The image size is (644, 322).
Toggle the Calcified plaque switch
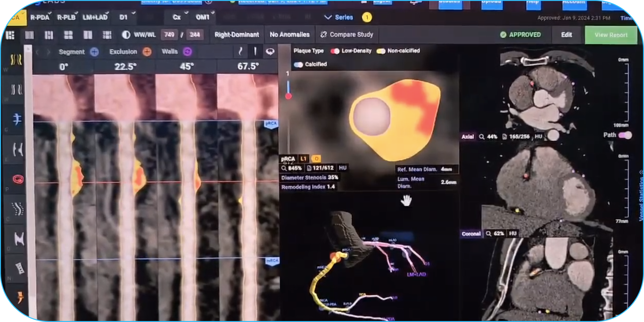point(298,65)
